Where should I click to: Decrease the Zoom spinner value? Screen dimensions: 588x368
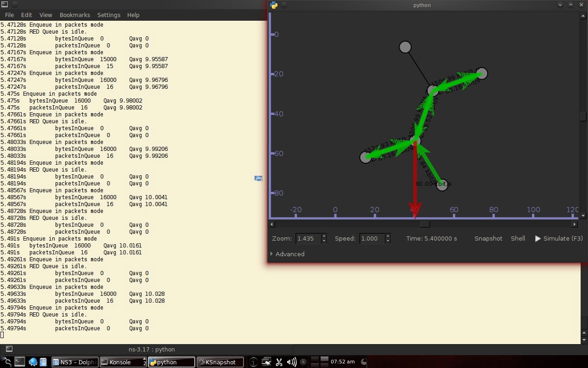(324, 241)
